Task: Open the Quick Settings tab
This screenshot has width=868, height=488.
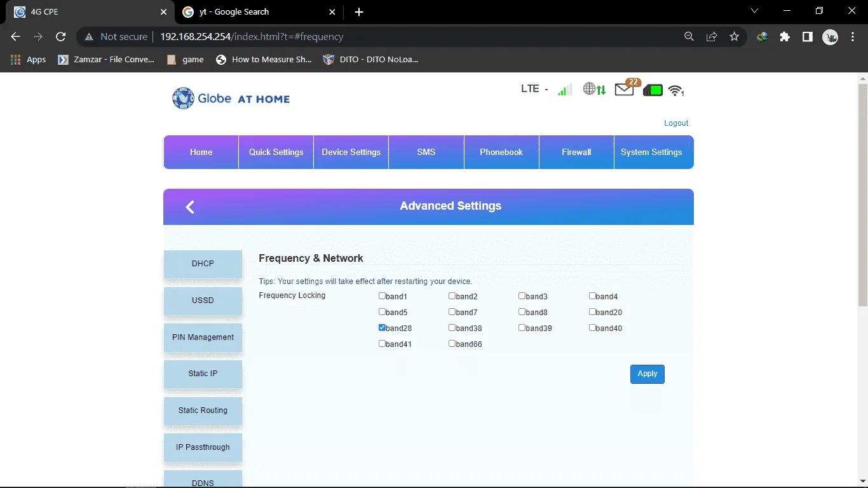Action: (276, 152)
